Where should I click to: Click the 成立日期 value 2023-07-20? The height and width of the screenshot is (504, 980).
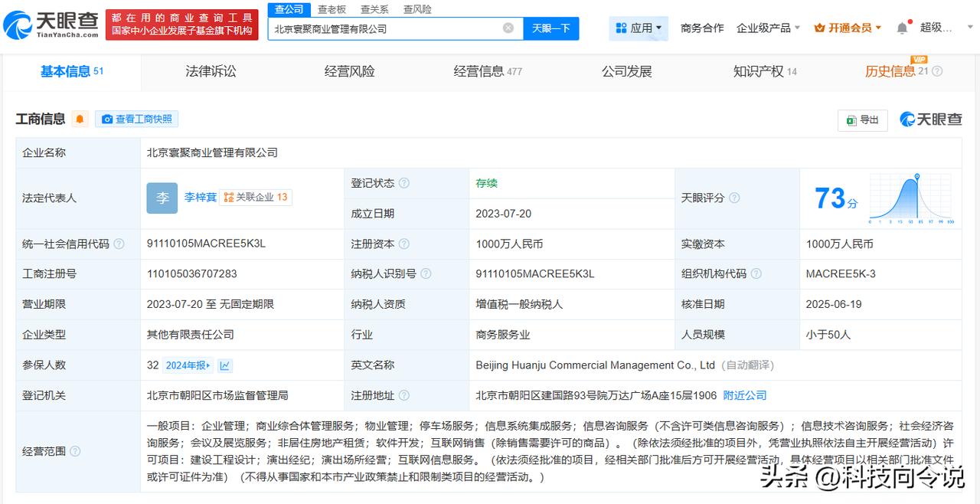[504, 214]
